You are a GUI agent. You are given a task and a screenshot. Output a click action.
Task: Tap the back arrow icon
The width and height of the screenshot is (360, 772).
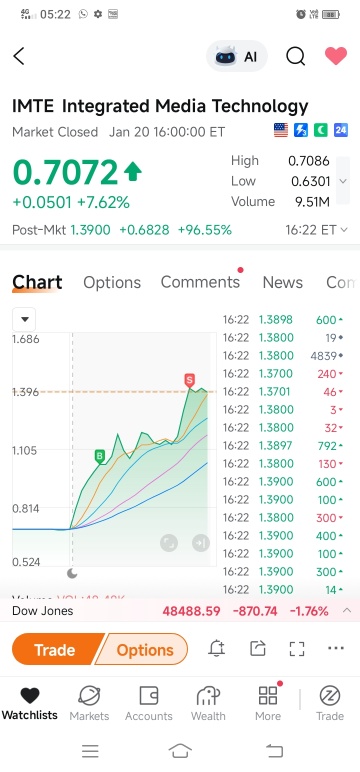tap(19, 56)
